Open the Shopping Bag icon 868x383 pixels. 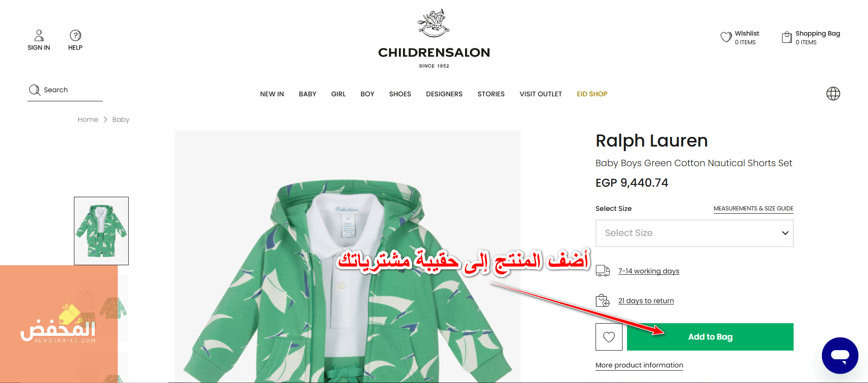787,37
